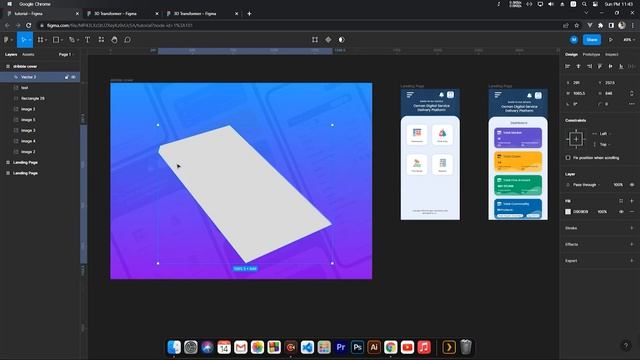Toggle constrain proportions lock icon
This screenshot has width=640, height=360.
tap(632, 93)
